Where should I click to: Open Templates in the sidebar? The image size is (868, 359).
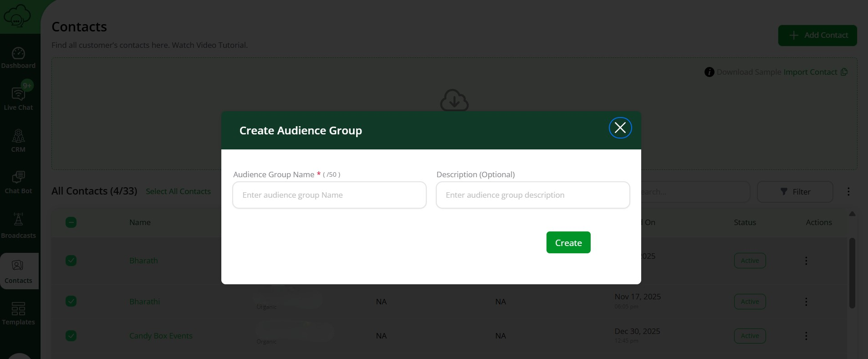(x=18, y=313)
